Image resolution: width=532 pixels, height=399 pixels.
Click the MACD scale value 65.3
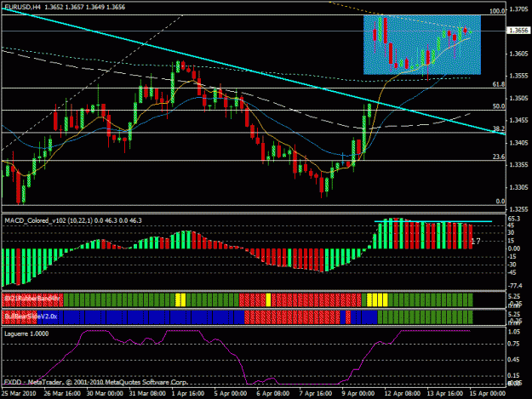click(513, 219)
